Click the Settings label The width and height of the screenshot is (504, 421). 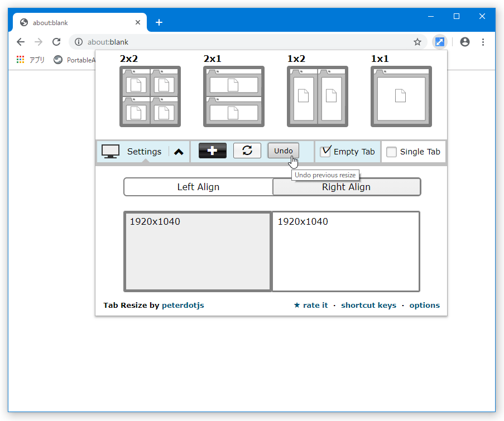pos(144,152)
